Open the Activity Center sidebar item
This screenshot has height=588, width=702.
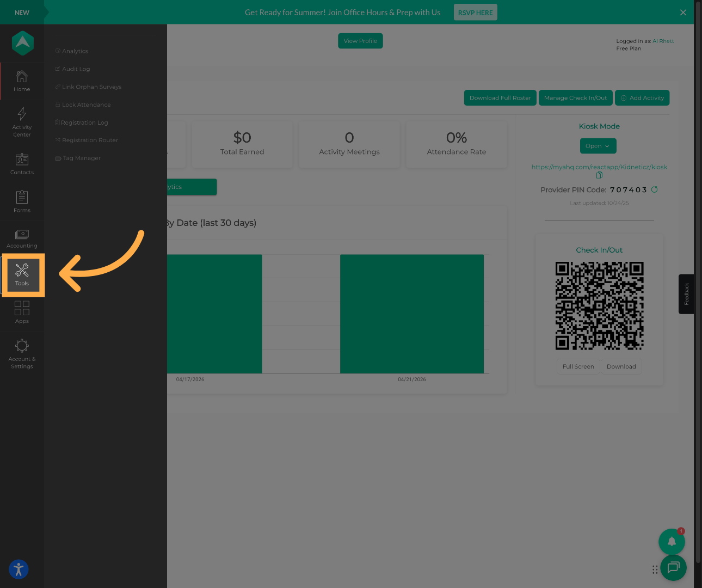pos(22,122)
